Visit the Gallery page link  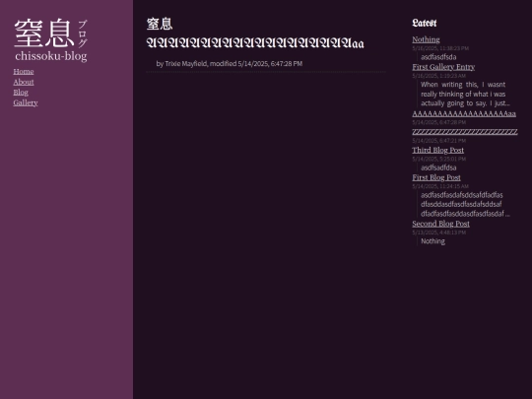pyautogui.click(x=26, y=102)
